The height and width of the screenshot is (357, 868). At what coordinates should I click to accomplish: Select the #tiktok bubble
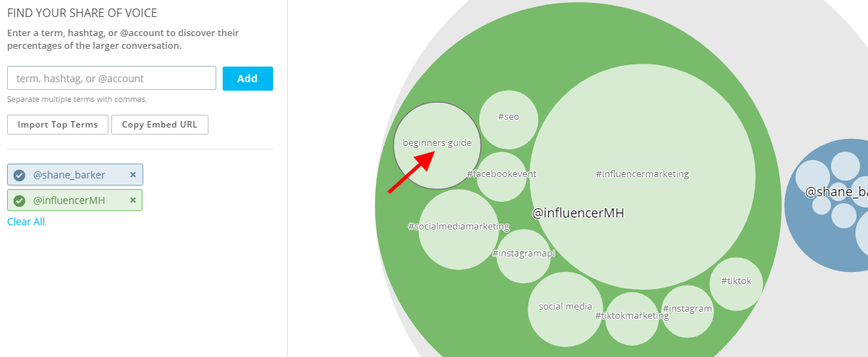(x=736, y=283)
